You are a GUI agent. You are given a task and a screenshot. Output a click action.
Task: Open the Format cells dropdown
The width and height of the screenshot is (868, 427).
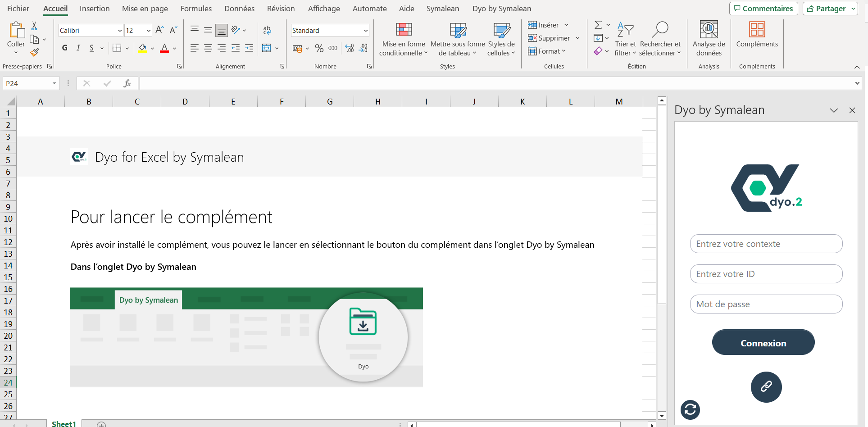pyautogui.click(x=547, y=51)
